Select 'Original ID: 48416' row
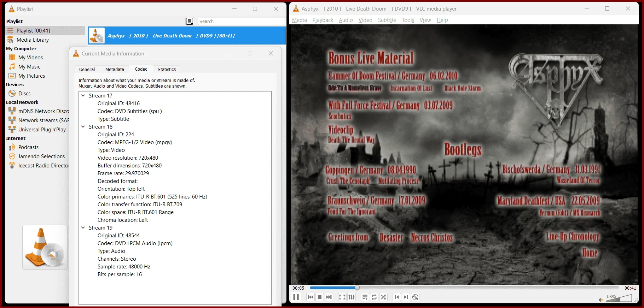The width and height of the screenshot is (644, 308). (118, 103)
